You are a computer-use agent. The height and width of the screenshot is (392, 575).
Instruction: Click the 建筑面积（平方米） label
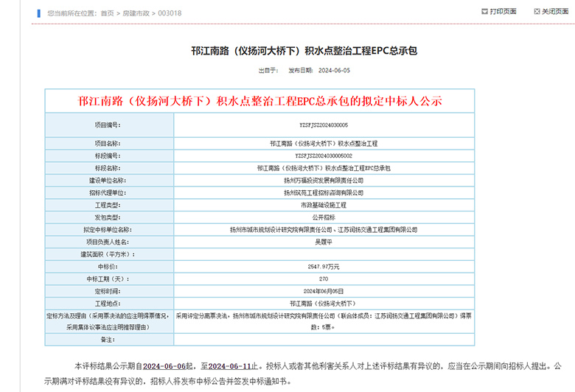click(x=108, y=254)
